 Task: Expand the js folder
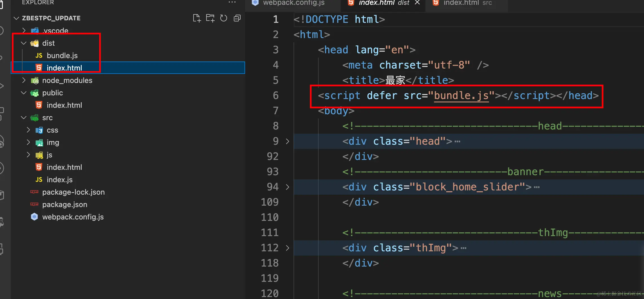28,155
